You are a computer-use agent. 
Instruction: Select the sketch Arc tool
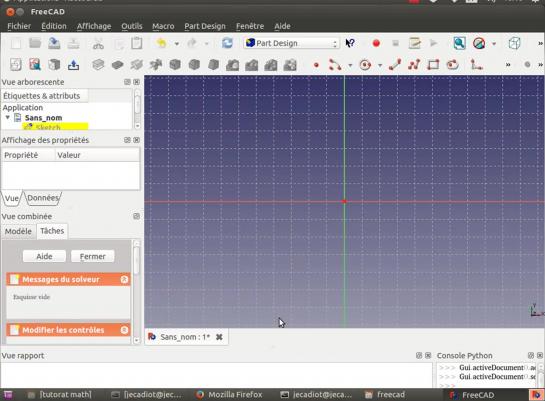click(x=335, y=65)
